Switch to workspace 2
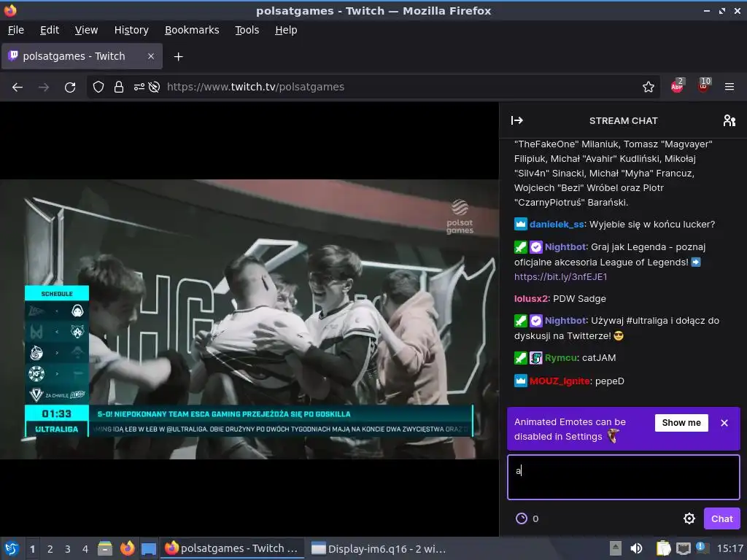 pos(50,549)
